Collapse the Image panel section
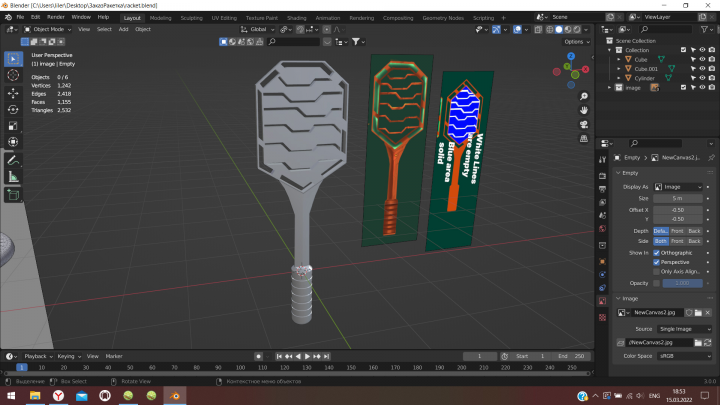The image size is (720, 405). click(x=618, y=298)
